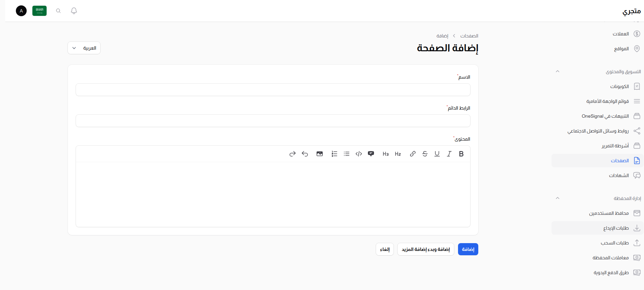The width and height of the screenshot is (644, 290).
Task: Click the coupons percent icon
Action: pyautogui.click(x=637, y=86)
